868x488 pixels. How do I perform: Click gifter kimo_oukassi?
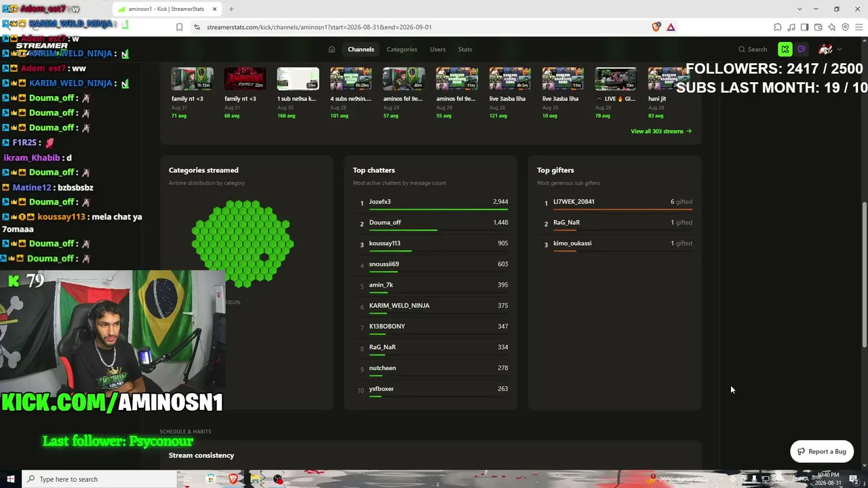pyautogui.click(x=572, y=243)
